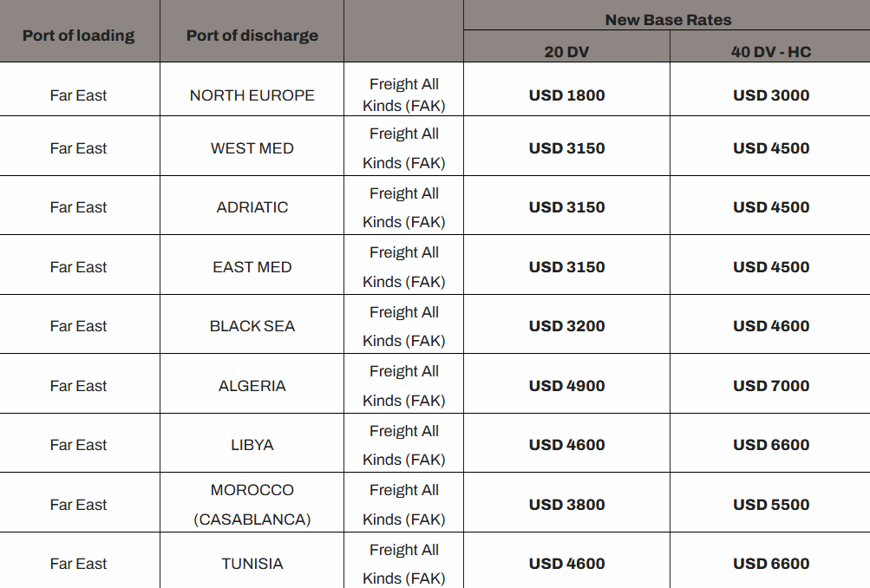
Task: Click the USD 5500 rate cell
Action: tap(770, 505)
